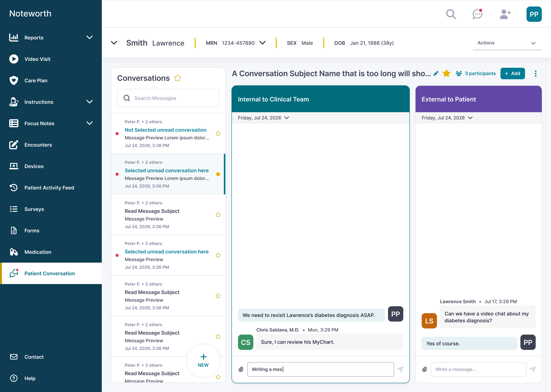This screenshot has height=392, width=551.
Task: Unstar the highlighted Selected unread conversation
Action: [x=218, y=174]
